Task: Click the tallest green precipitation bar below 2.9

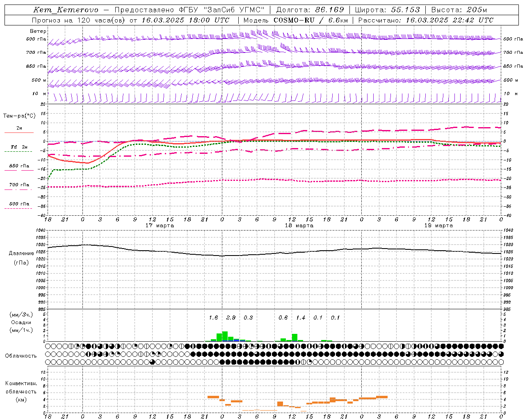Action: (x=225, y=336)
